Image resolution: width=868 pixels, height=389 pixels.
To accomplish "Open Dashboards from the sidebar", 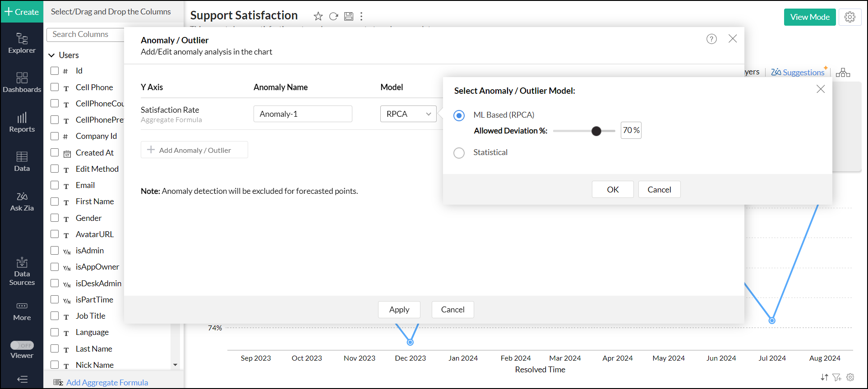I will (22, 82).
